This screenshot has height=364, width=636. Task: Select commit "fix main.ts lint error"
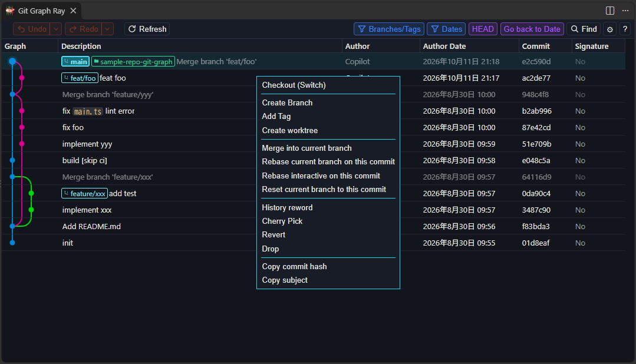(x=98, y=111)
